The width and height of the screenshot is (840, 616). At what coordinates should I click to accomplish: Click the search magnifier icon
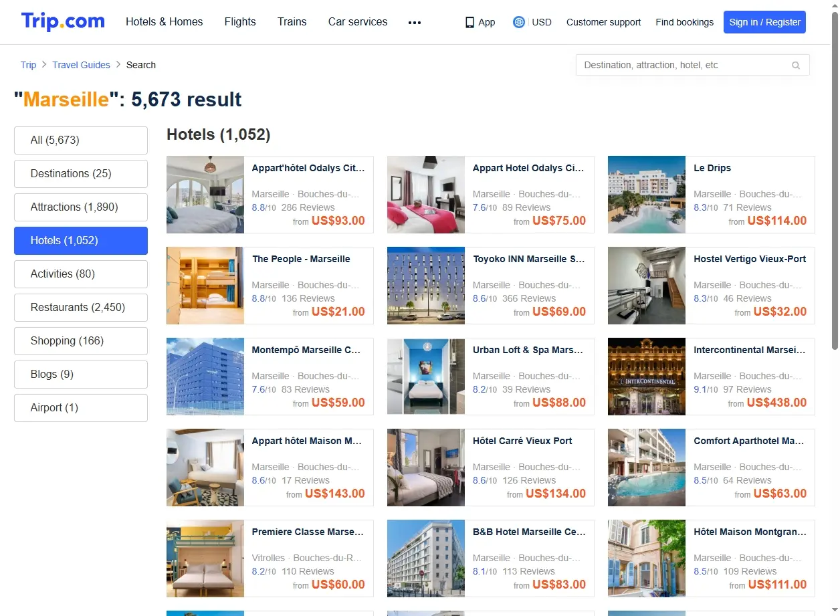[x=796, y=66]
